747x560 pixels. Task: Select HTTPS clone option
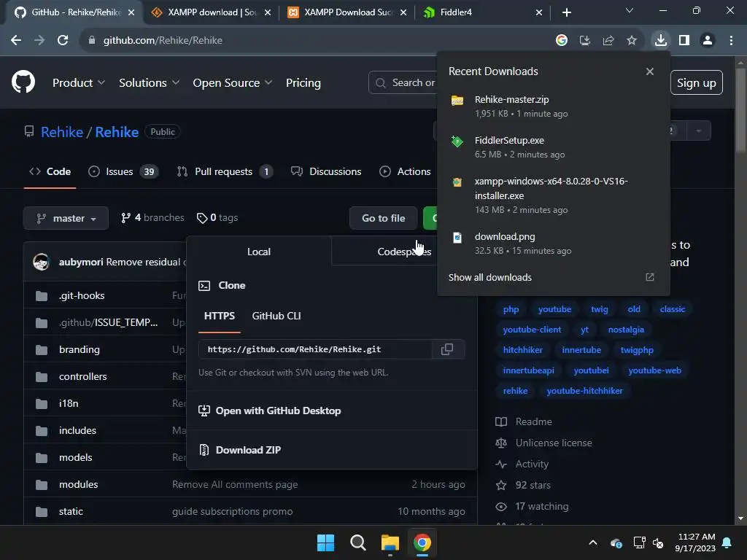219,316
